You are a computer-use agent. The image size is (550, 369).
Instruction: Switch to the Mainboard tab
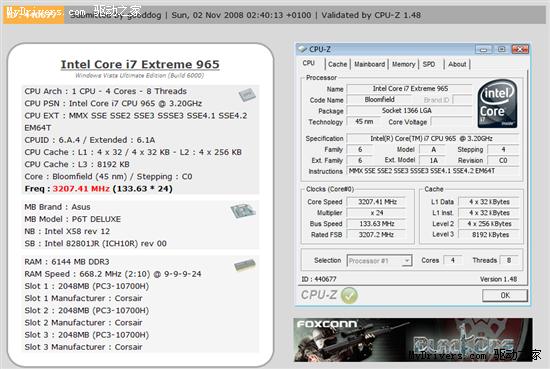tap(369, 64)
